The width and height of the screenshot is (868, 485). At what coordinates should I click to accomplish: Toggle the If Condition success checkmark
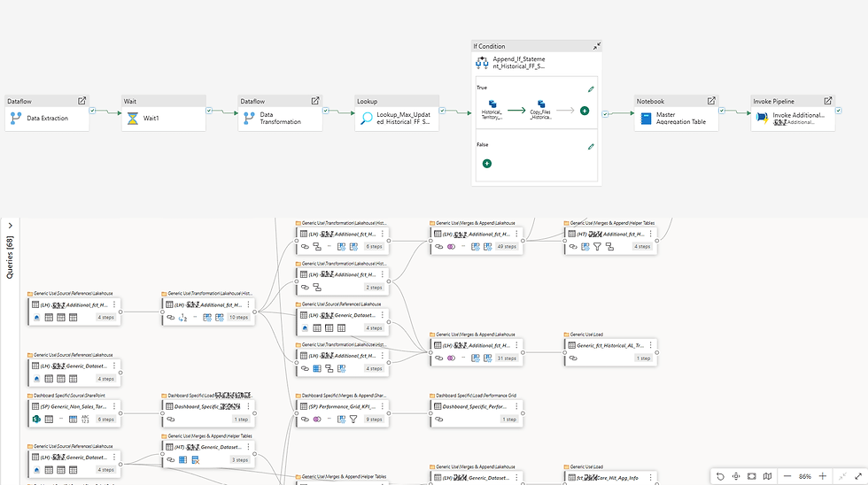point(605,114)
